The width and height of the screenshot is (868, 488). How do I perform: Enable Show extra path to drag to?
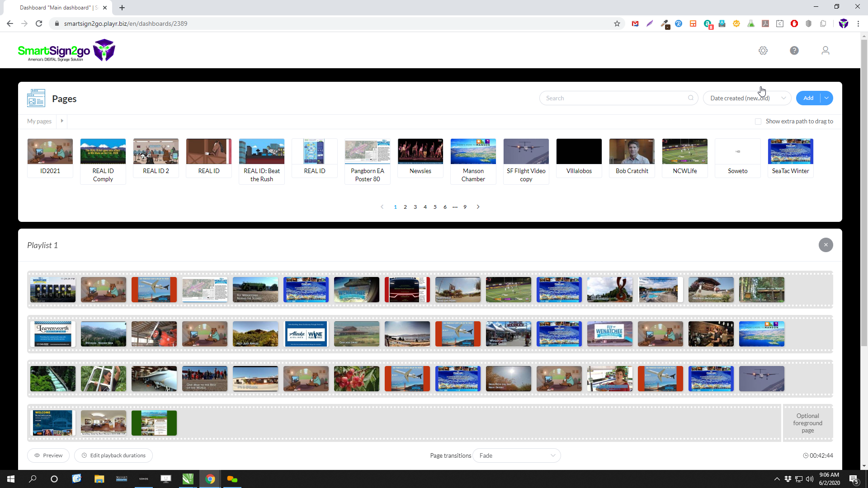(758, 122)
